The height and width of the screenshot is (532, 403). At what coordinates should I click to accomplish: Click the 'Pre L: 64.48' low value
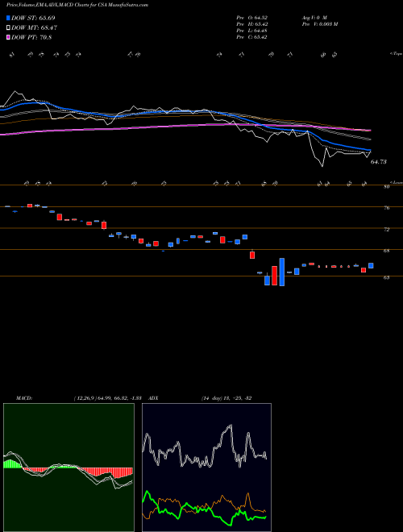coord(252,31)
